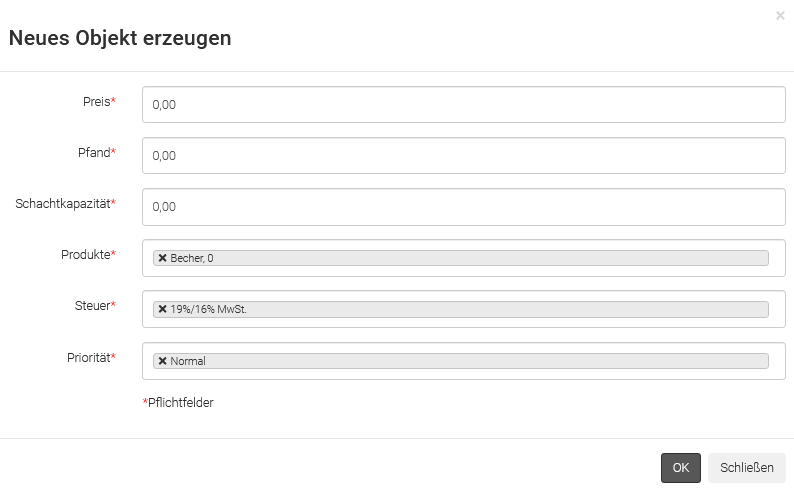Focus the Pfand input field
Screen dimensions: 794x488
[x=463, y=155]
